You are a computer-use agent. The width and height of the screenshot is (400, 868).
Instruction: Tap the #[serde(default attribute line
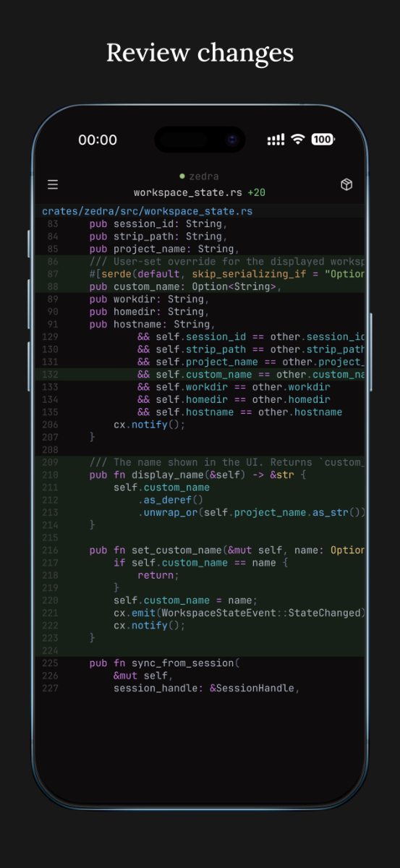tap(227, 274)
